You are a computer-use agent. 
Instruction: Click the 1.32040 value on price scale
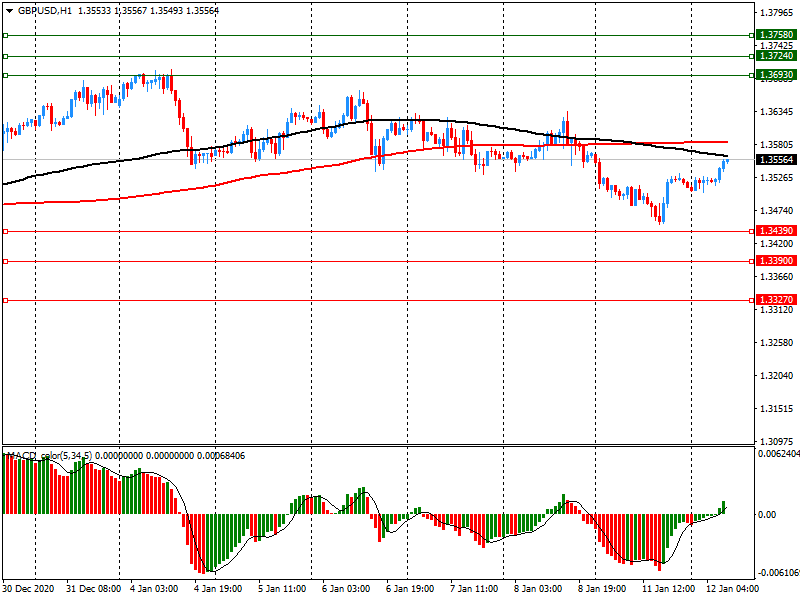[776, 376]
